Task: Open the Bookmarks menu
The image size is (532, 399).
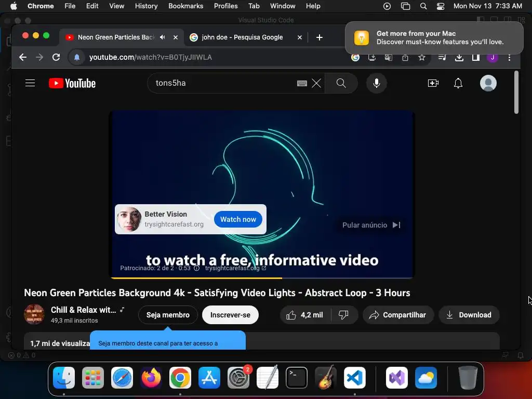Action: pyautogui.click(x=186, y=6)
